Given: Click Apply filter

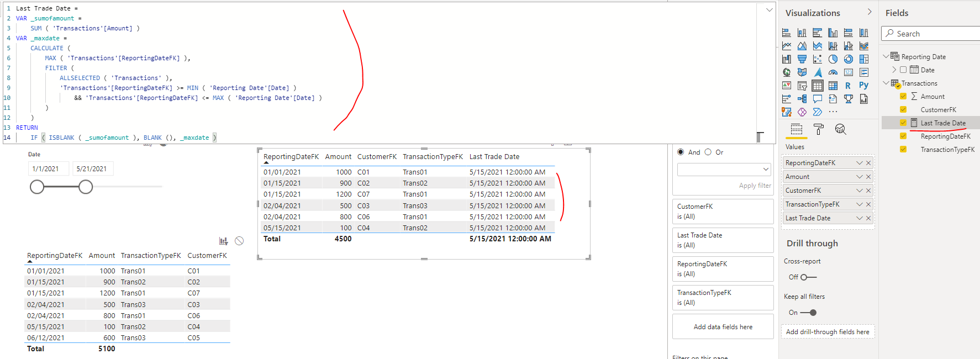Looking at the screenshot, I should [755, 186].
